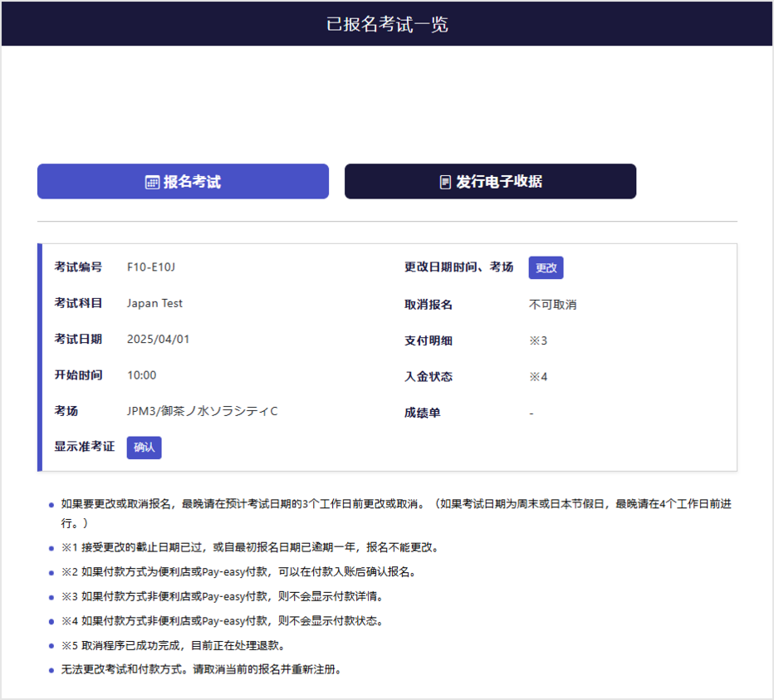
Task: Click the receipt icon in 发行电子收据 button
Action: pos(445,182)
